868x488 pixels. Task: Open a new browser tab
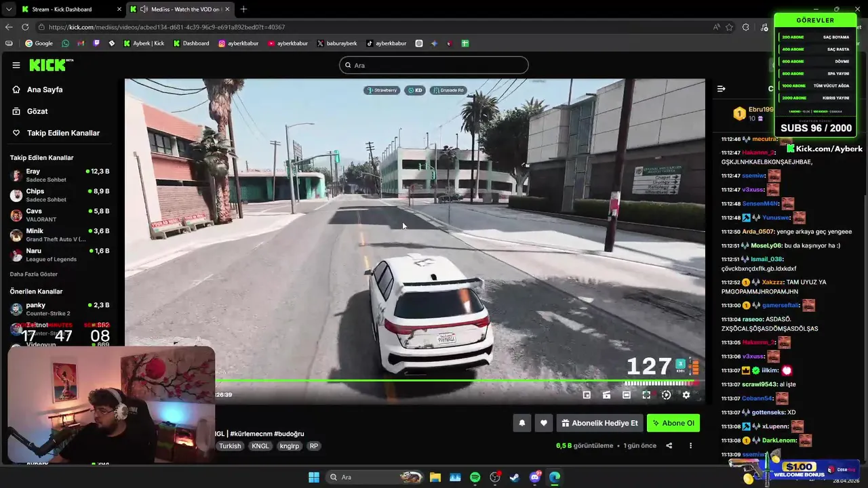click(x=243, y=9)
